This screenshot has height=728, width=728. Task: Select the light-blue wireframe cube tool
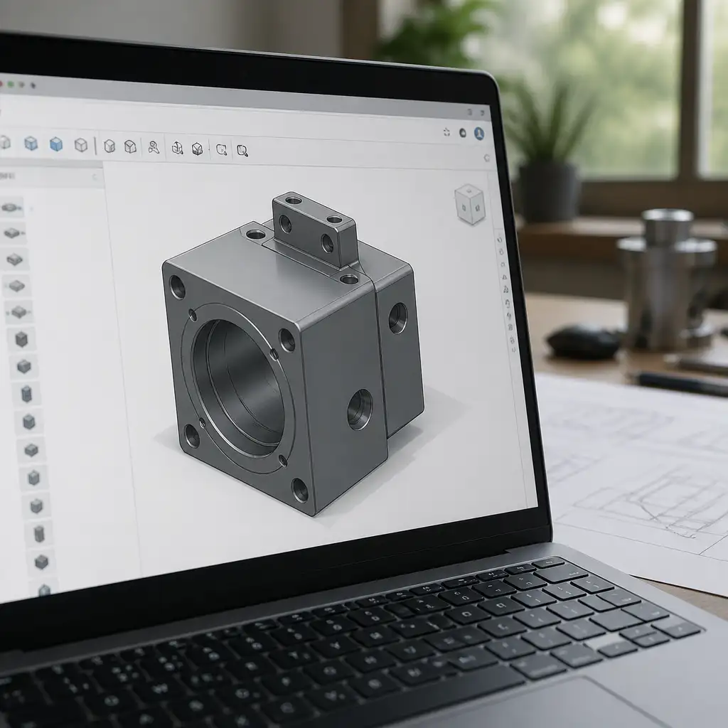[31, 143]
